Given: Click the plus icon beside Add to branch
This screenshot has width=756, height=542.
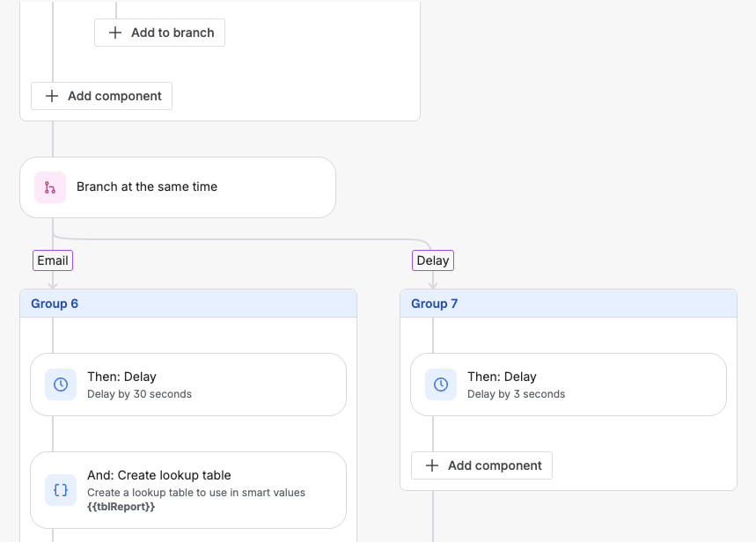Looking at the screenshot, I should coord(115,33).
